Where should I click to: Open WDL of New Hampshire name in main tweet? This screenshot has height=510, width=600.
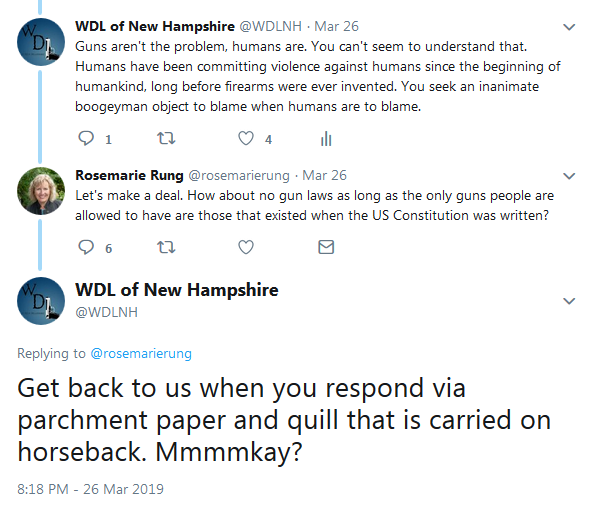pos(177,290)
